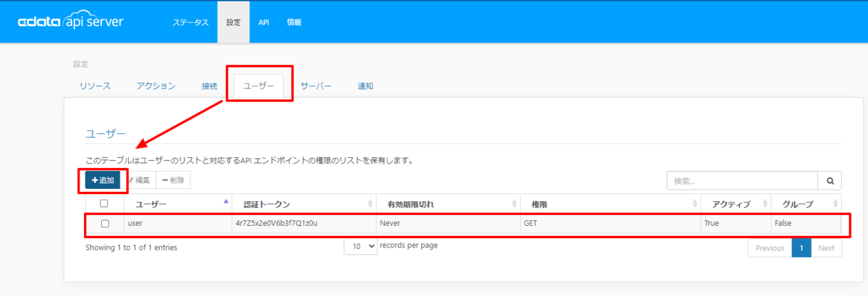Click the CData API Server logo

[x=71, y=21]
